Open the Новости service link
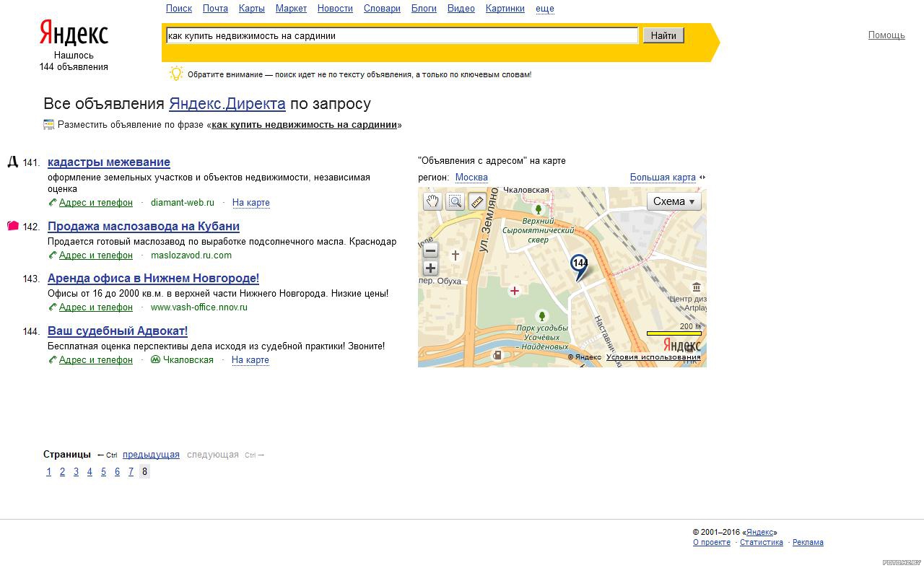The height and width of the screenshot is (568, 924). [335, 9]
